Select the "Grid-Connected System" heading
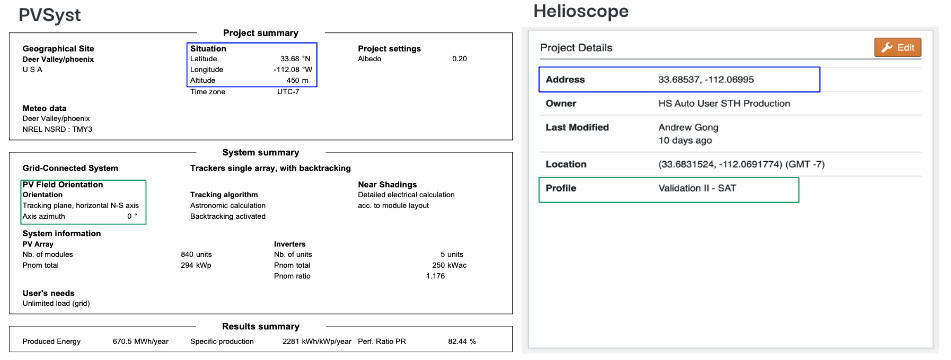The height and width of the screenshot is (360, 951). coord(70,168)
